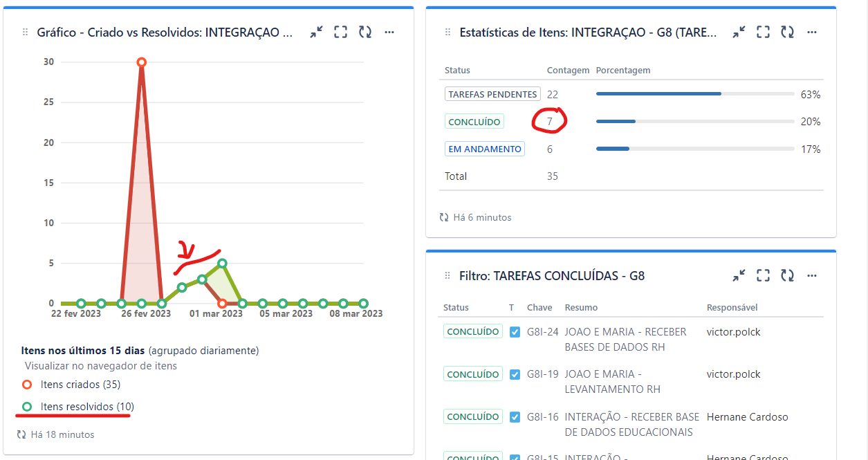Screen dimensions: 868x460
Task: Open the CONCLUÍDO status in statistics table
Action: point(474,122)
